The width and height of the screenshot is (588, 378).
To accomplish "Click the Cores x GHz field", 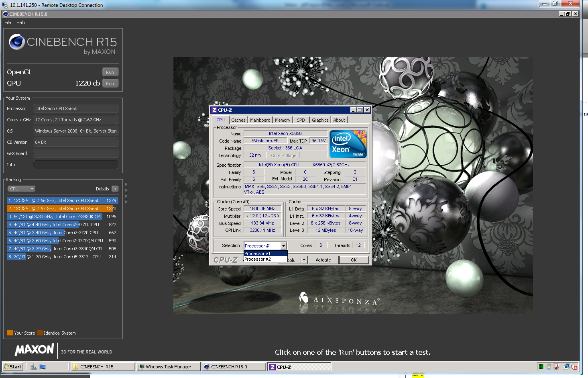I will pyautogui.click(x=76, y=120).
